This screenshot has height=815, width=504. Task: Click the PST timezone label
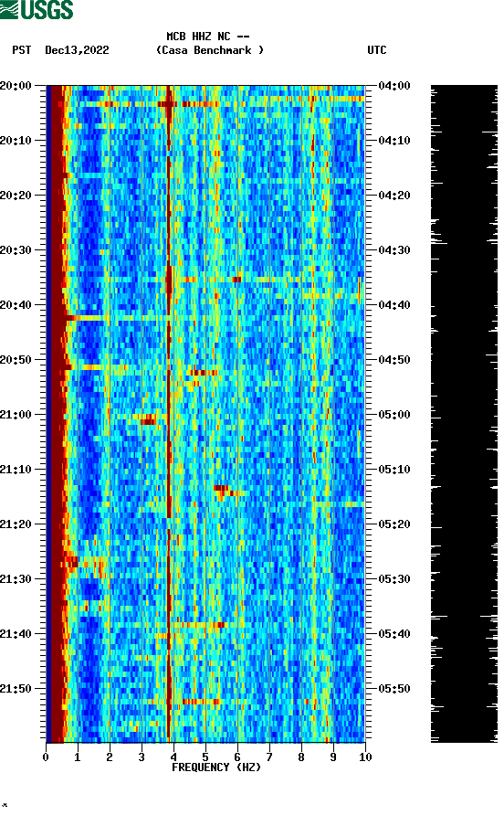click(x=22, y=50)
